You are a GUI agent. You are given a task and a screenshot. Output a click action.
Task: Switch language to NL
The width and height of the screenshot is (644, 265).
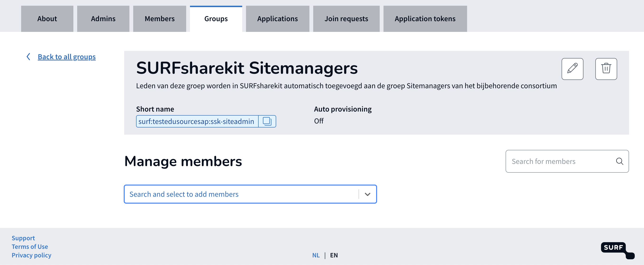[316, 255]
